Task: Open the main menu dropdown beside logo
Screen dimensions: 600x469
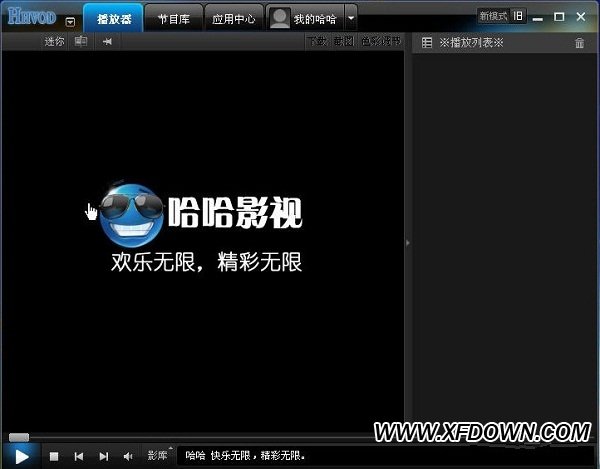Action: pos(70,22)
